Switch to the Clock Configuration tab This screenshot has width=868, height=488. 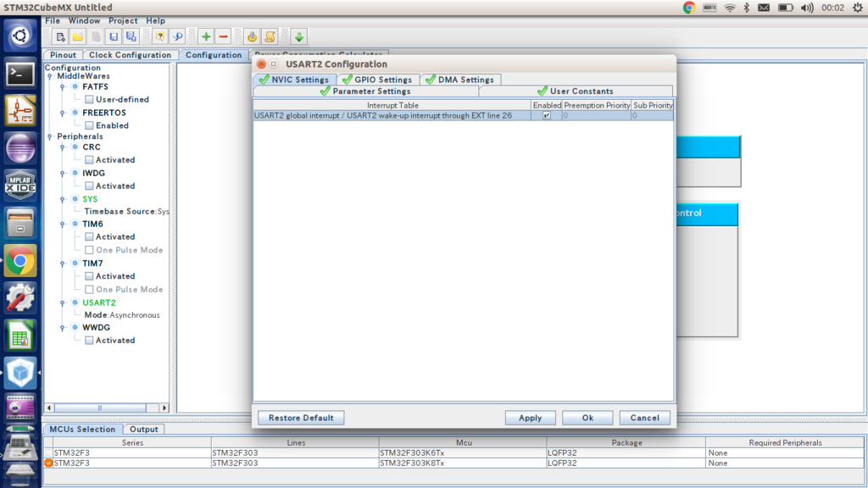(x=130, y=55)
